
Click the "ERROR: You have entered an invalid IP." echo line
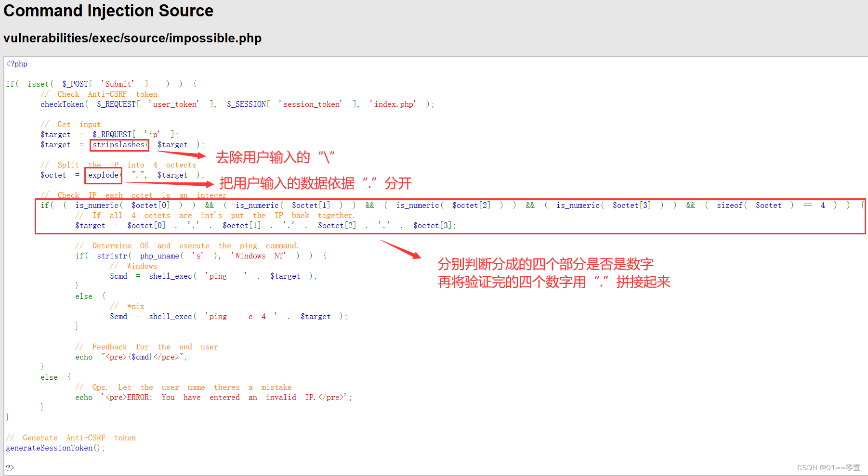click(213, 398)
